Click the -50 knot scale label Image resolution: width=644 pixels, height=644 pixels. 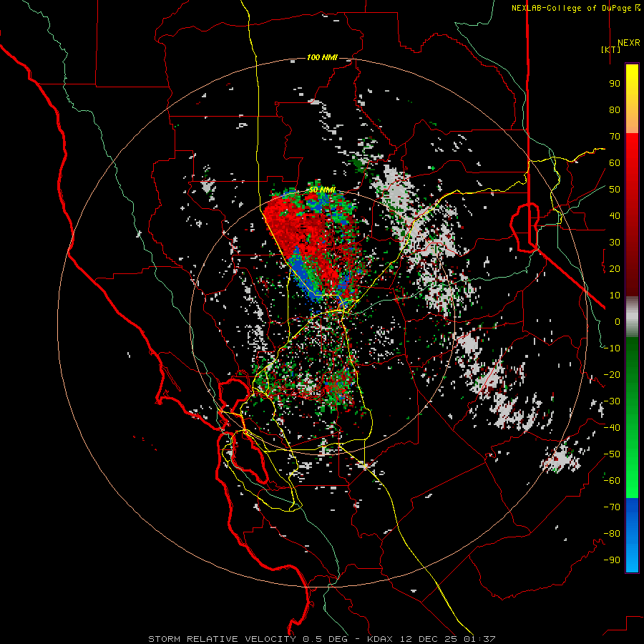(x=612, y=454)
